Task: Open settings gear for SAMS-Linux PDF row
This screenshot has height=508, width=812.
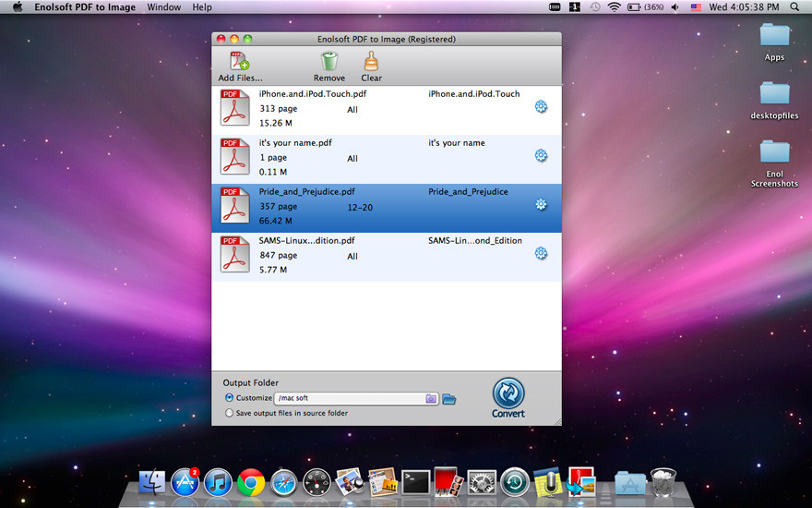Action: pos(541,253)
